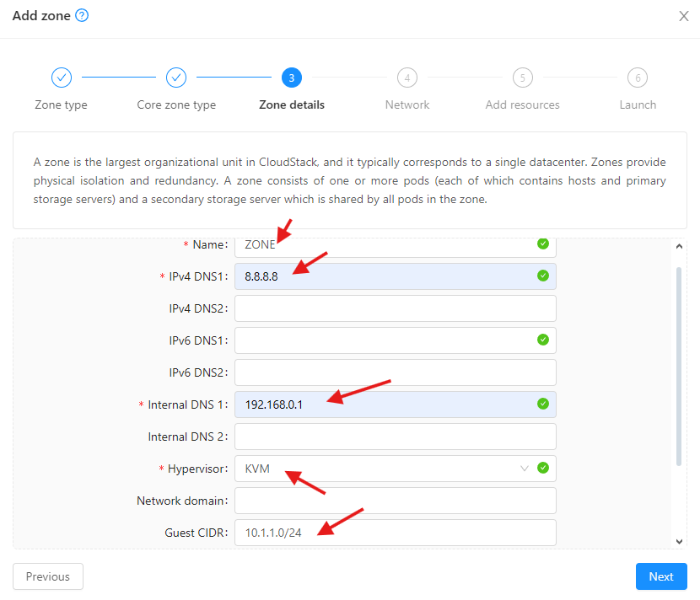Select the step 4 Network circle

[407, 78]
